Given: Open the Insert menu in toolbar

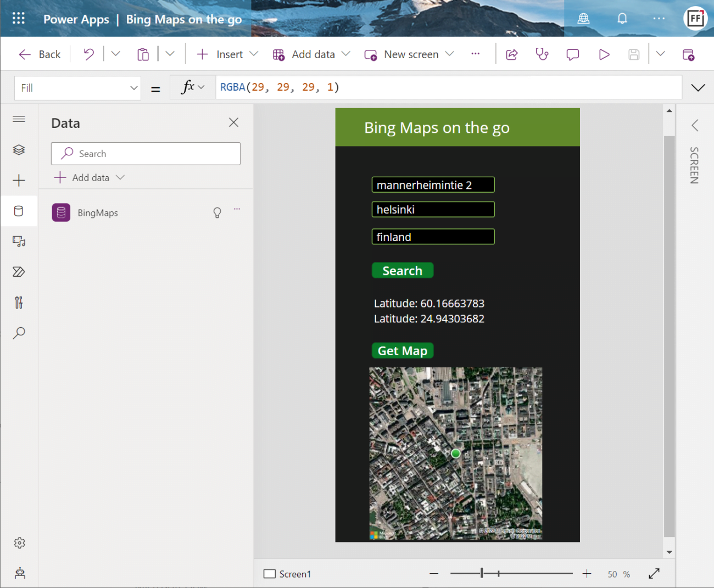Looking at the screenshot, I should click(x=225, y=54).
